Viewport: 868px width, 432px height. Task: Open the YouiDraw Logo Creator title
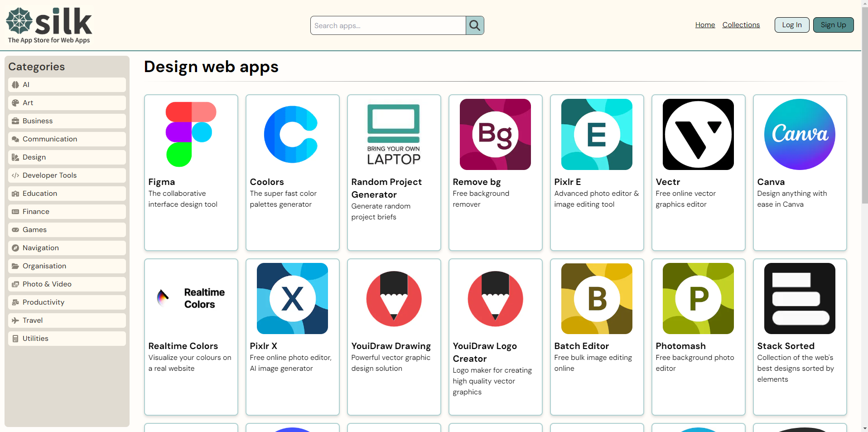[485, 352]
